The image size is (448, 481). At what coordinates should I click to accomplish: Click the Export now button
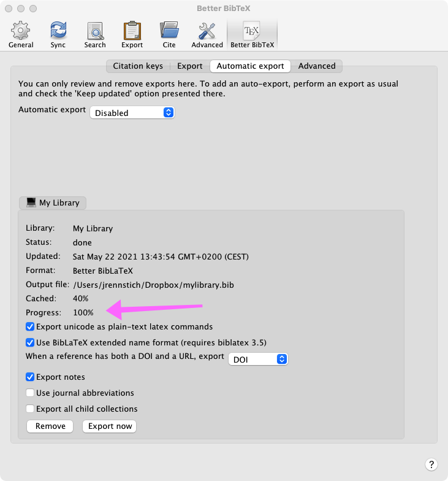110,426
